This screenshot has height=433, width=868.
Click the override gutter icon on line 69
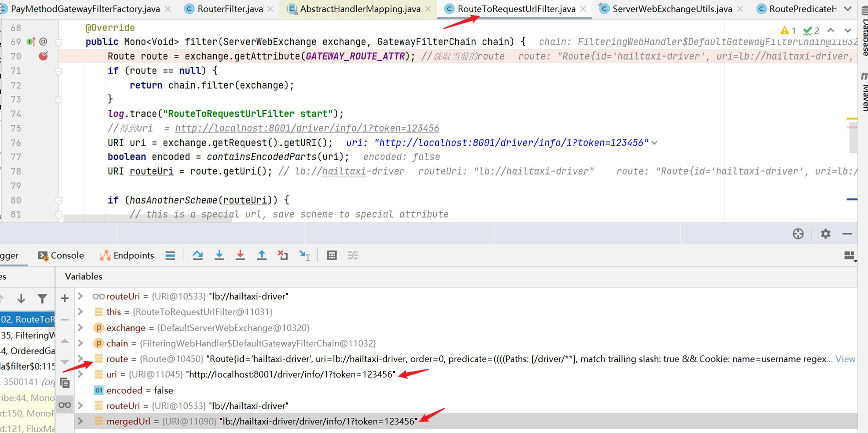click(x=31, y=41)
